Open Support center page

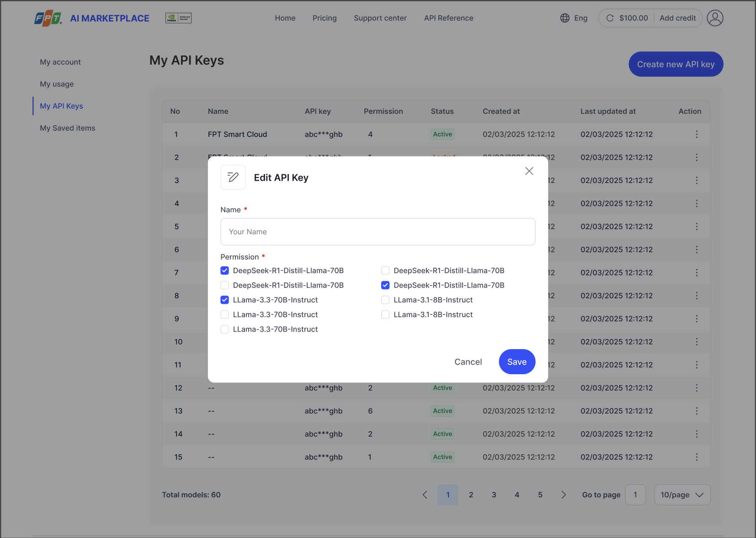pyautogui.click(x=380, y=18)
